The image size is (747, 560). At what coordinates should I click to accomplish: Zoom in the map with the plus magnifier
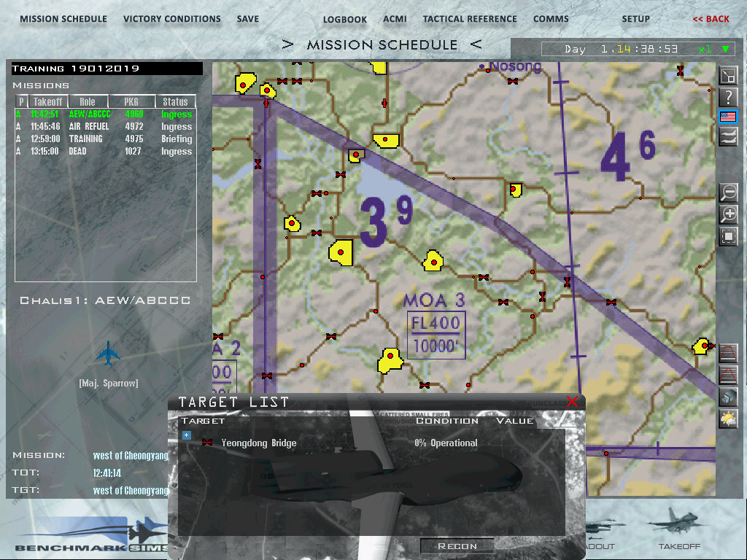728,214
